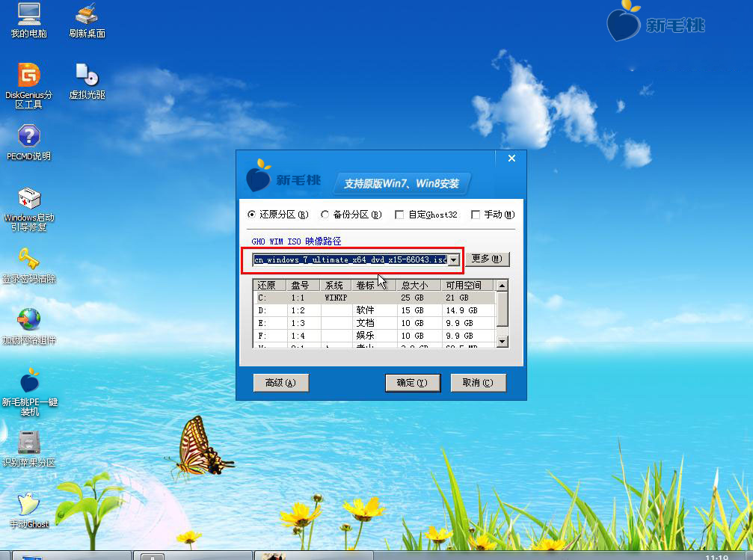Select the C: partition row
This screenshot has width=753, height=560.
375,298
